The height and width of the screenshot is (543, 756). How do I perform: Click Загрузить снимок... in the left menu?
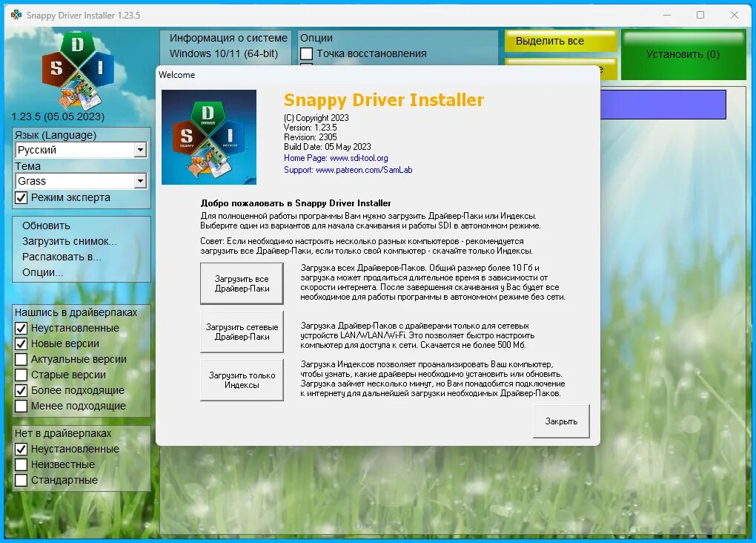coord(70,241)
